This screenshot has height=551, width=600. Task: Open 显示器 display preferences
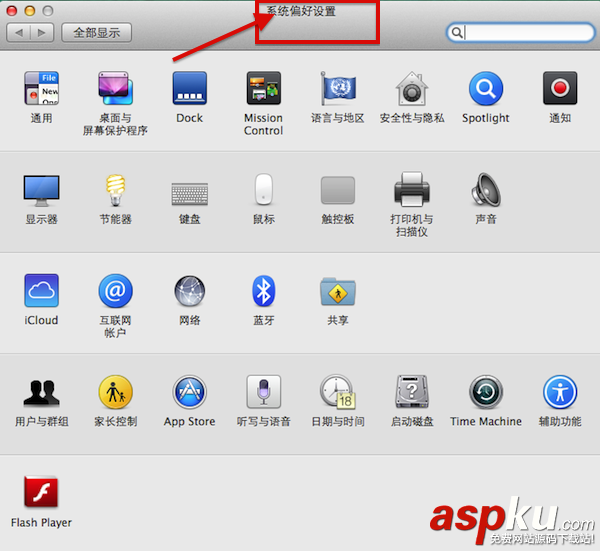[x=41, y=190]
